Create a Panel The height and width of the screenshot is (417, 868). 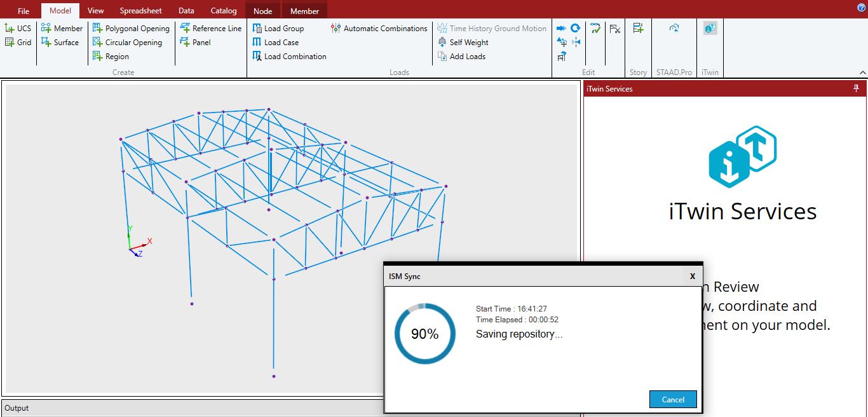(x=195, y=43)
